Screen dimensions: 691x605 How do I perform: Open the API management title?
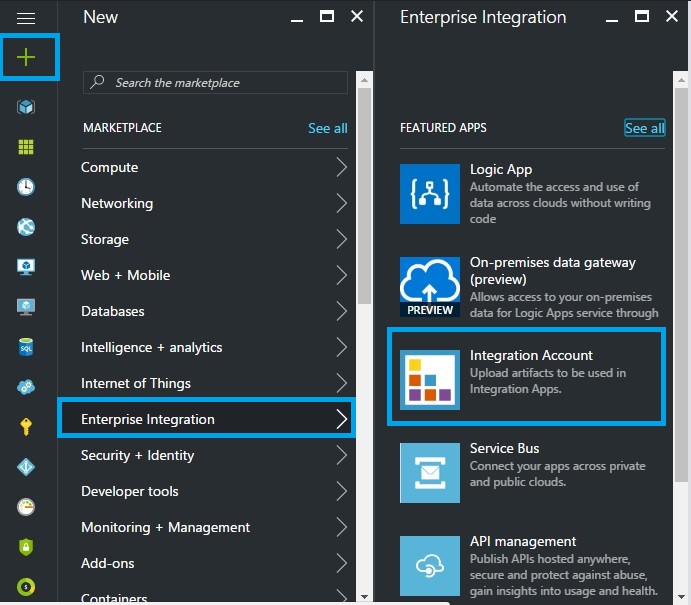(523, 541)
